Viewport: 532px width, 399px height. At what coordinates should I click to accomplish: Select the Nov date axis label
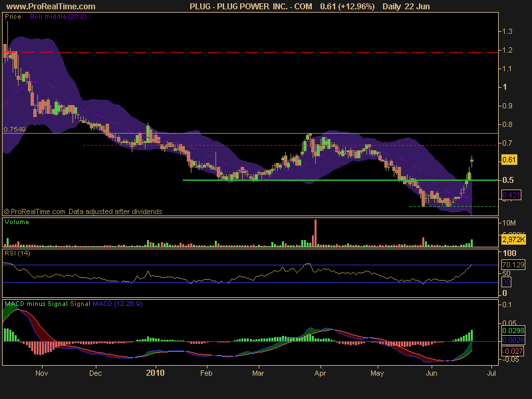[41, 373]
